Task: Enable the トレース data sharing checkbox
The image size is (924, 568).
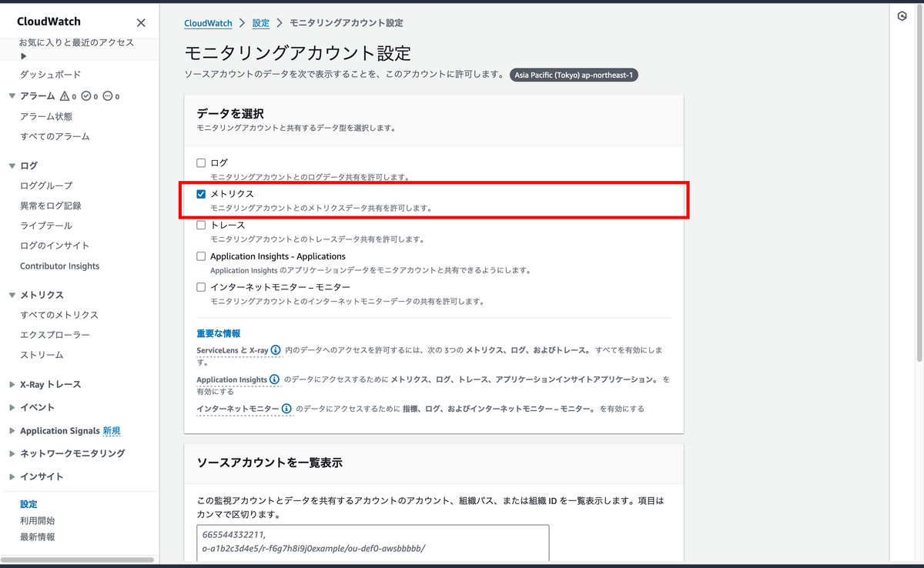Action: [x=201, y=226]
